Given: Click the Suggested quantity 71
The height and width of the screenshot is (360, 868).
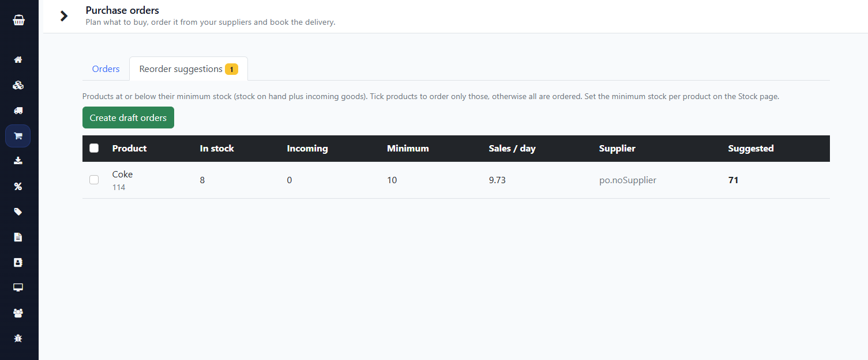Looking at the screenshot, I should (733, 180).
